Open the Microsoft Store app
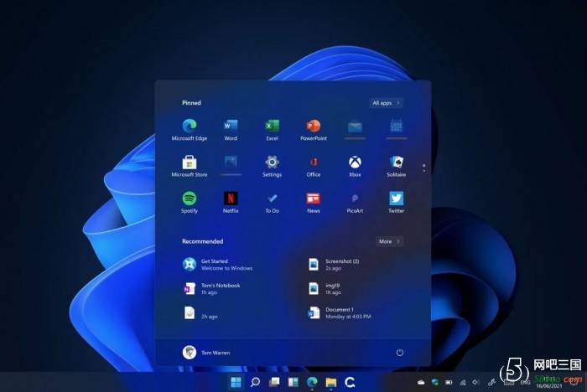This screenshot has height=392, width=587. tap(189, 166)
